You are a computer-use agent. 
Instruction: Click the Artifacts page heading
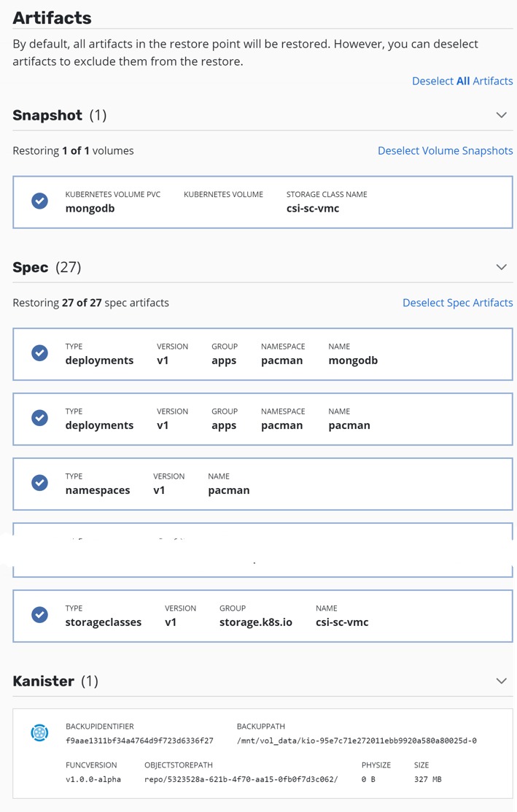point(52,18)
